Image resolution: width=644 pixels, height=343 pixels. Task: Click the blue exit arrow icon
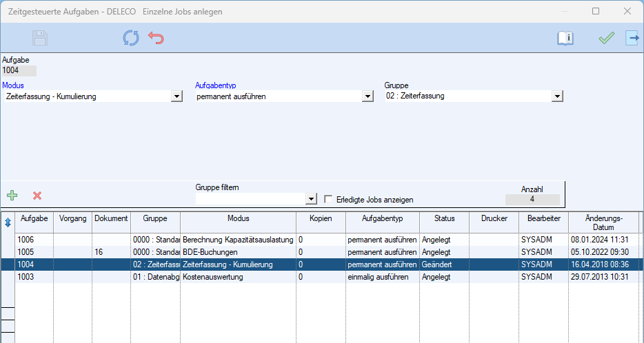632,38
